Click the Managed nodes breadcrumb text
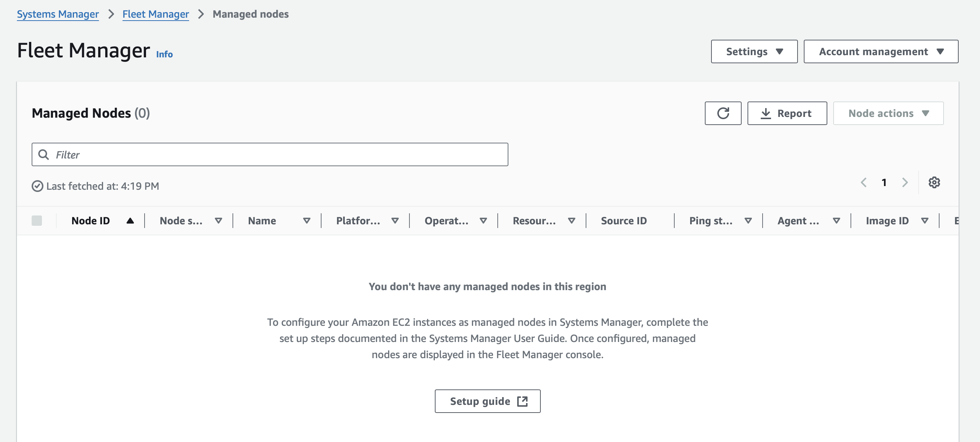Image resolution: width=980 pixels, height=442 pixels. [251, 14]
